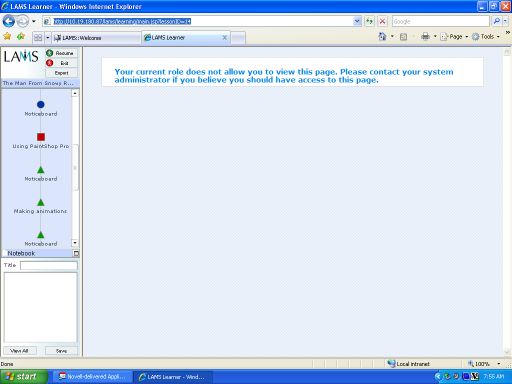Click the Resume button in LAMS panel
The height and width of the screenshot is (384, 512).
[x=61, y=53]
